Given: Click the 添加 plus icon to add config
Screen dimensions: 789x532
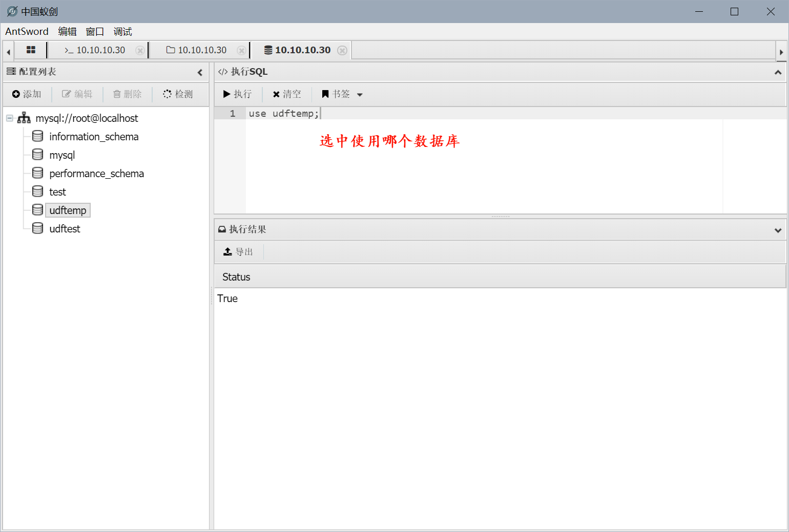Looking at the screenshot, I should pyautogui.click(x=16, y=94).
